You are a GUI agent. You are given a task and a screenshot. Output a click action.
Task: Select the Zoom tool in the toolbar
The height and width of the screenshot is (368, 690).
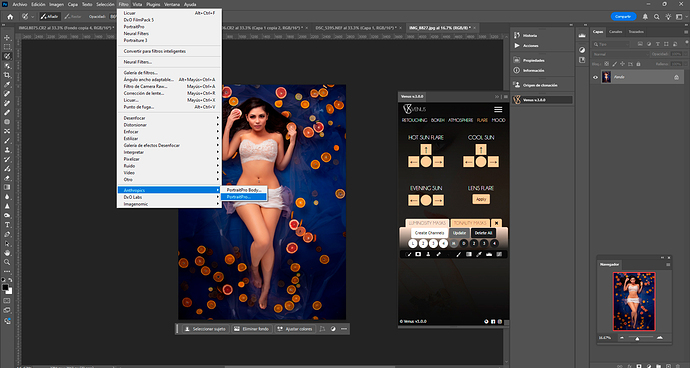7,262
